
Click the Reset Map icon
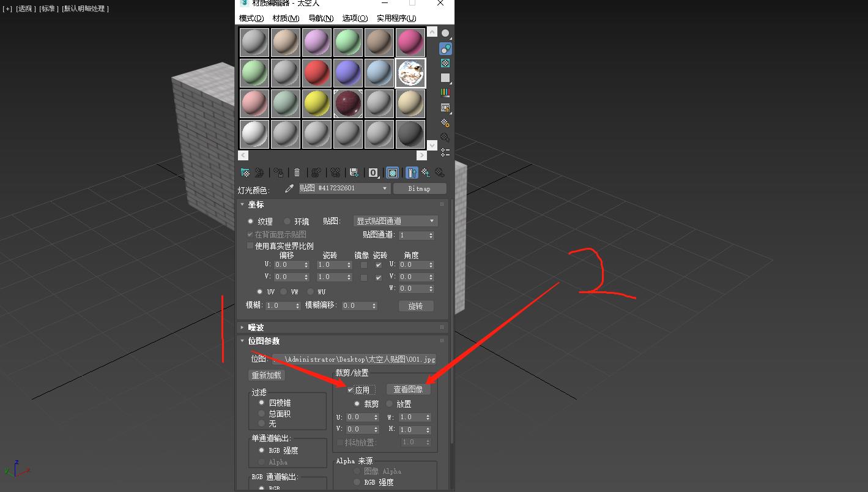(x=297, y=173)
